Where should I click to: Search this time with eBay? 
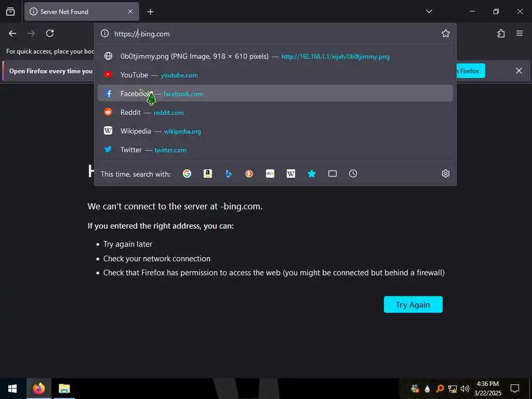click(x=270, y=174)
